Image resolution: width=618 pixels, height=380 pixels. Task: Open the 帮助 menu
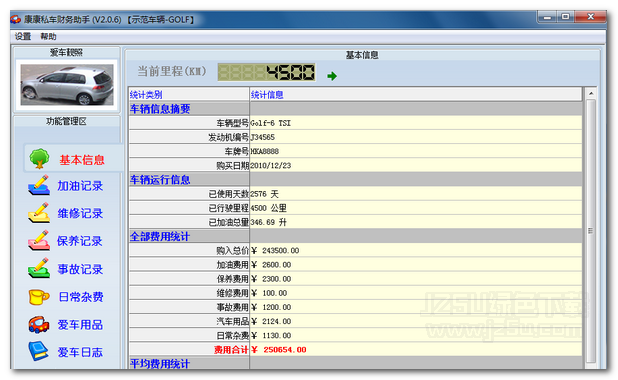click(48, 36)
